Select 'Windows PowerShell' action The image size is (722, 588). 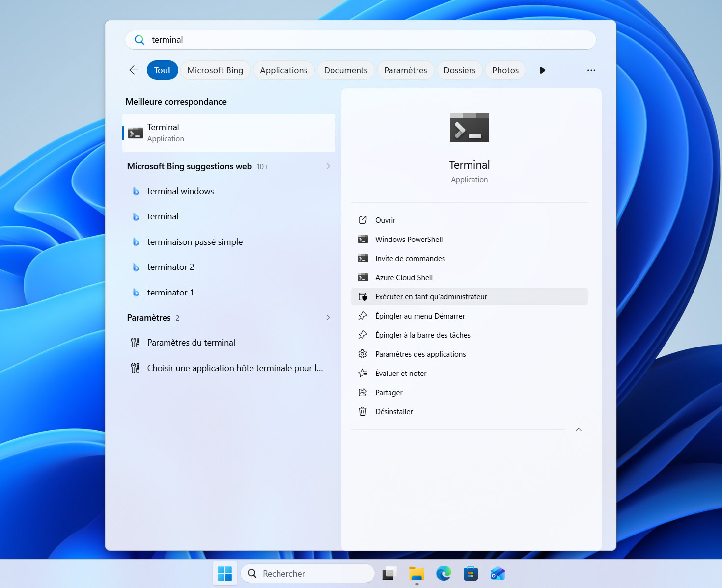(x=470, y=239)
